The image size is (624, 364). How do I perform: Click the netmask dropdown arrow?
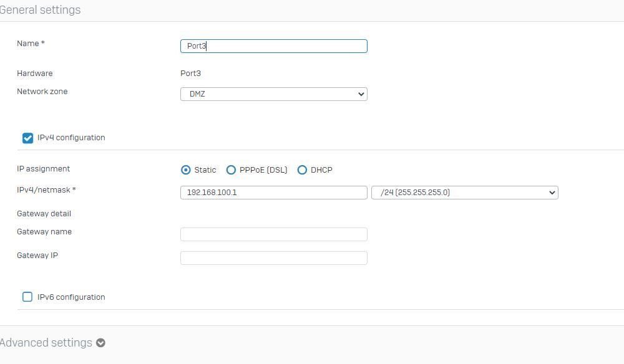point(552,193)
